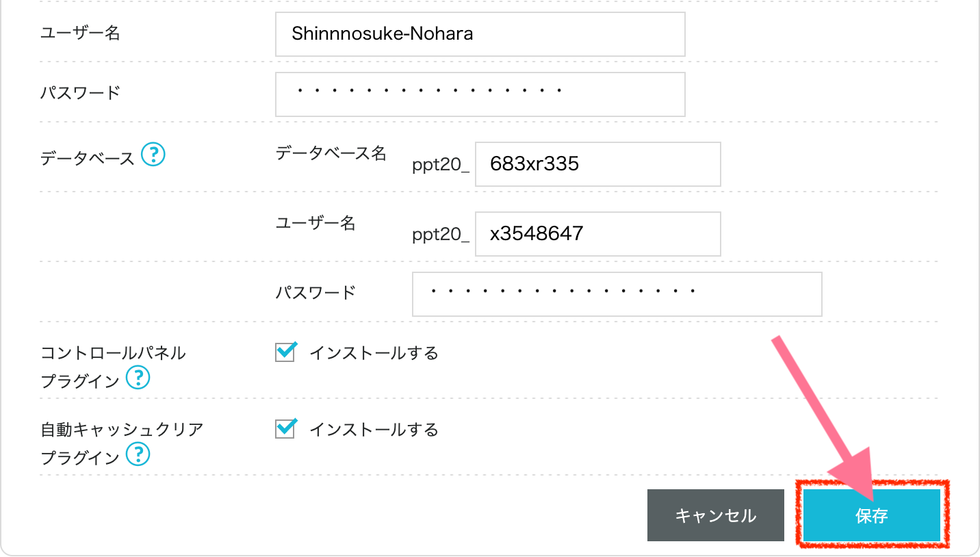980x557 pixels.
Task: Click the database username field x3548647
Action: (x=597, y=234)
